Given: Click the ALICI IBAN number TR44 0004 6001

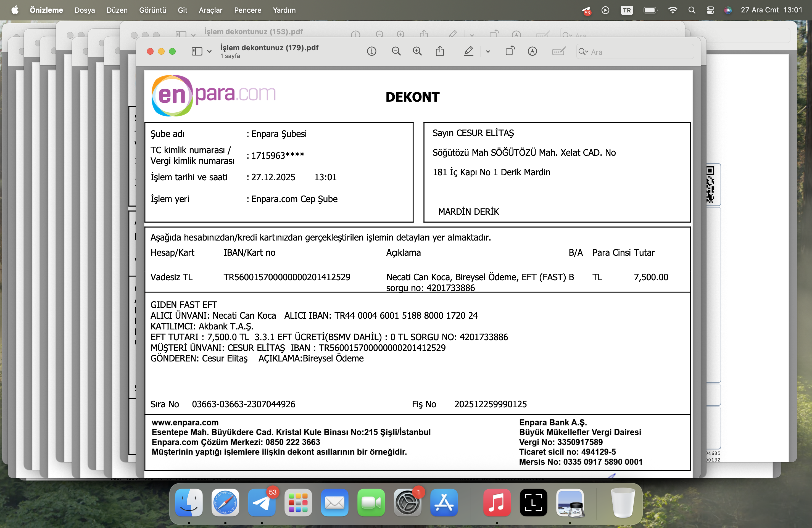Looking at the screenshot, I should coord(406,316).
